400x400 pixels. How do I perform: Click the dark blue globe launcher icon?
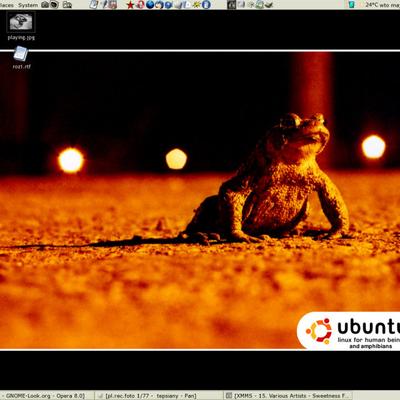click(x=150, y=5)
